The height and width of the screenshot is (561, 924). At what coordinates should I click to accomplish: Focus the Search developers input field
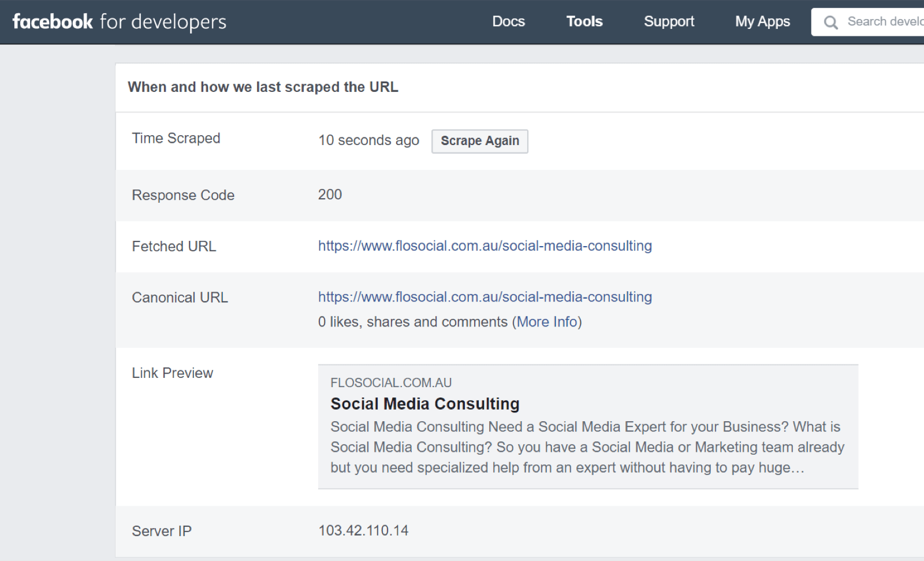(884, 22)
